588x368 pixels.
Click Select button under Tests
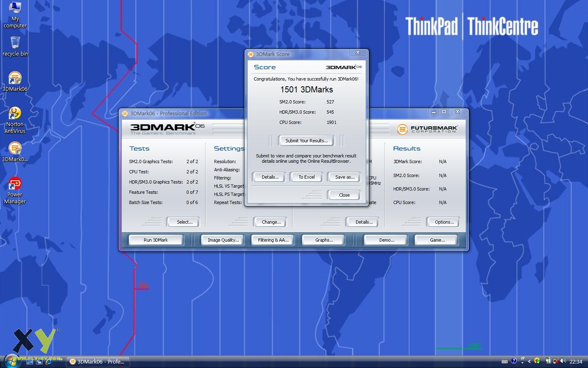184,222
